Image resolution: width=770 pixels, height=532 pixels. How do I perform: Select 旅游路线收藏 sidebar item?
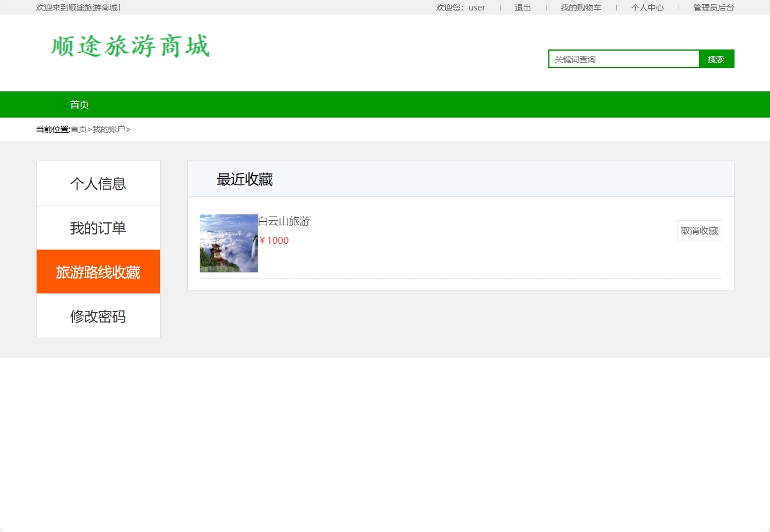[x=98, y=271]
